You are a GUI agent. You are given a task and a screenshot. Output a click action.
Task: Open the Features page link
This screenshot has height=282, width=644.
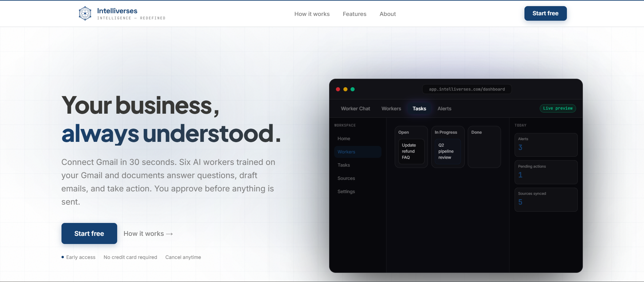[355, 14]
